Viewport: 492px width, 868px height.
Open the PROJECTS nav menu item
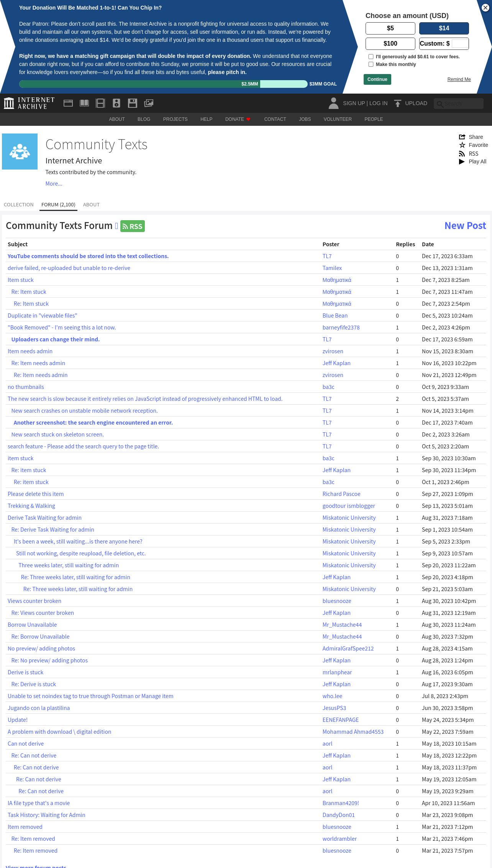click(175, 119)
